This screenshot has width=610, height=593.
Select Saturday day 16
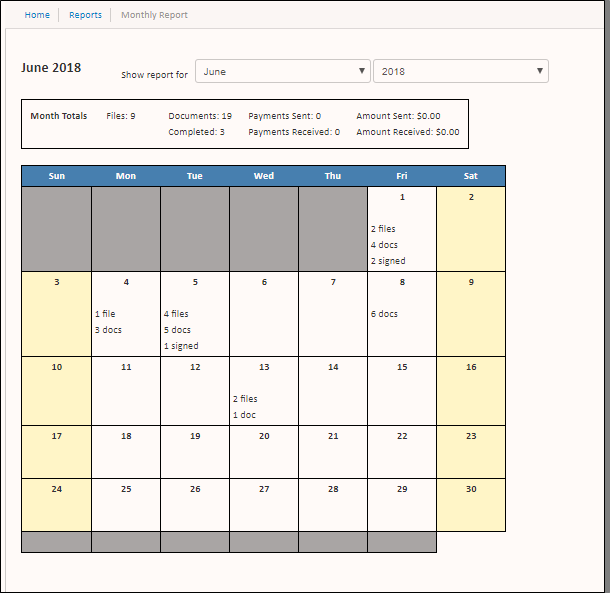click(x=471, y=391)
